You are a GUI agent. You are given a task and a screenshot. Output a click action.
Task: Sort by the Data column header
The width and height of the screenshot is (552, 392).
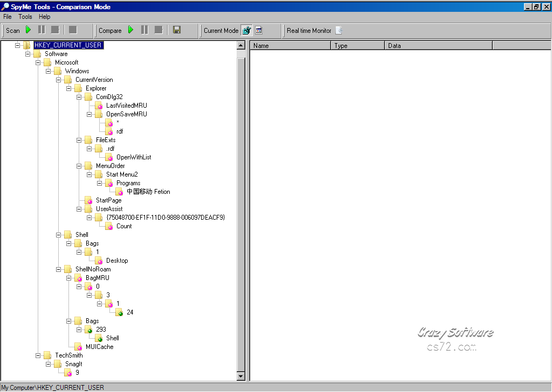438,45
